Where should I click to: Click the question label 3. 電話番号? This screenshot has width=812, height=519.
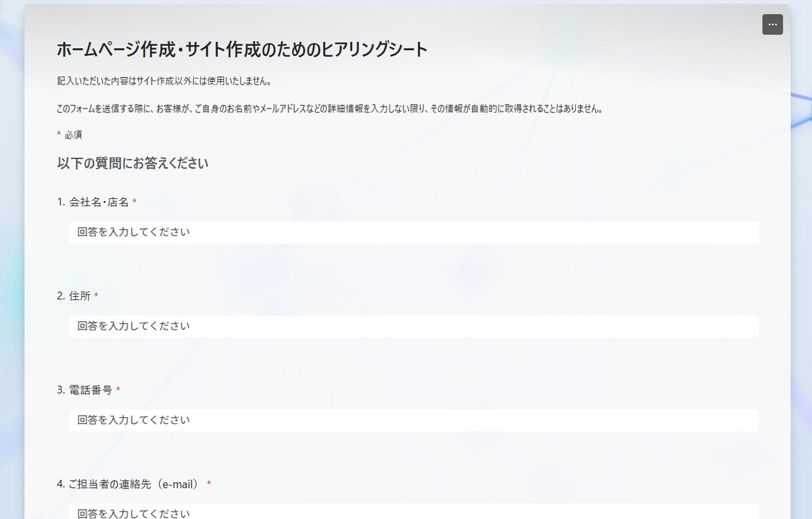89,390
